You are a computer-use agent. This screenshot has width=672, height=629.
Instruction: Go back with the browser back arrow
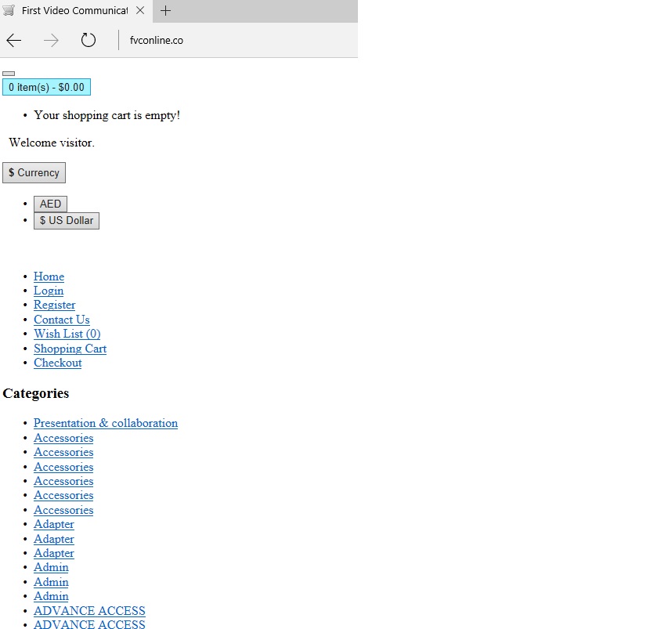click(14, 40)
